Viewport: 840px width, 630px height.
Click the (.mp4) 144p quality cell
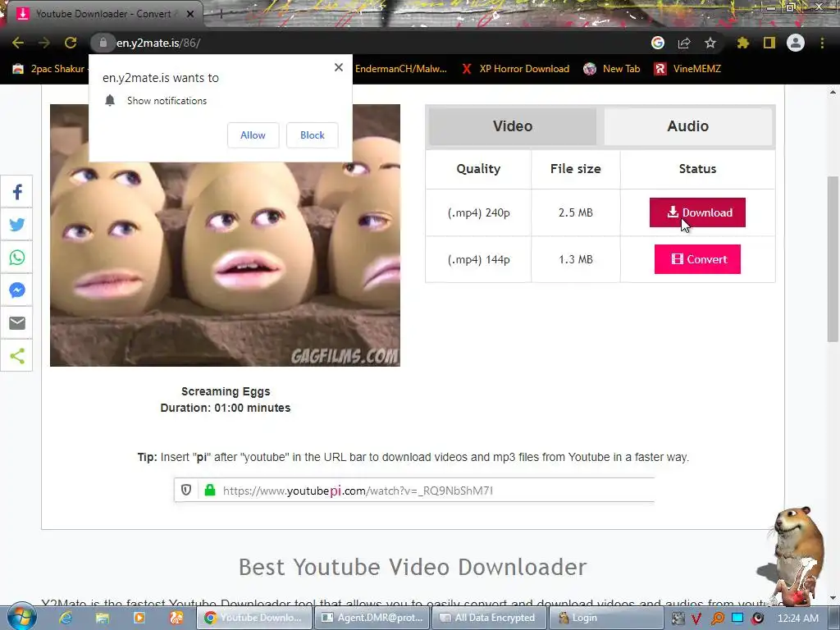coord(478,259)
